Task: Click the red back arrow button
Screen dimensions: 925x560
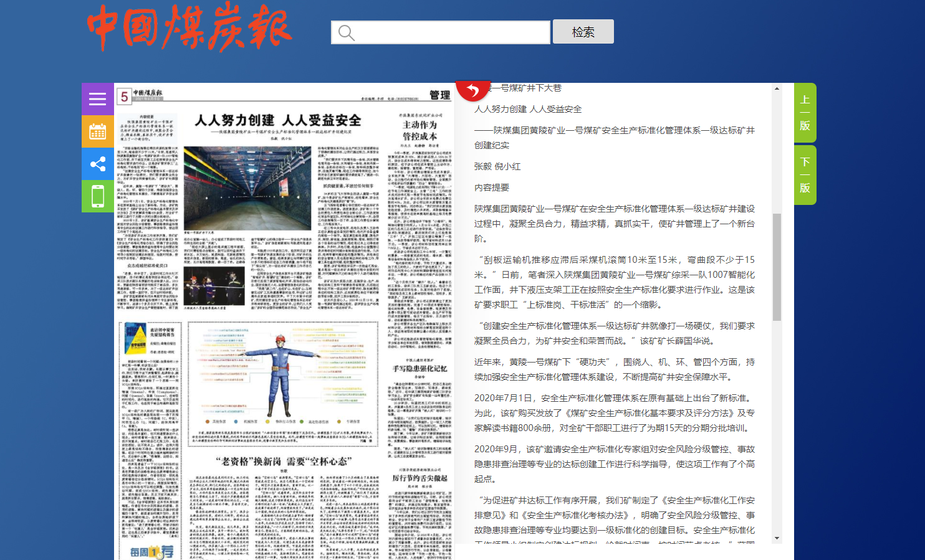Action: (x=473, y=90)
